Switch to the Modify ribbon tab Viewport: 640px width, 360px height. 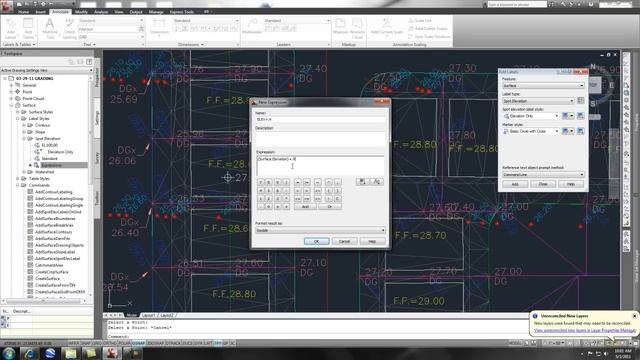point(81,12)
